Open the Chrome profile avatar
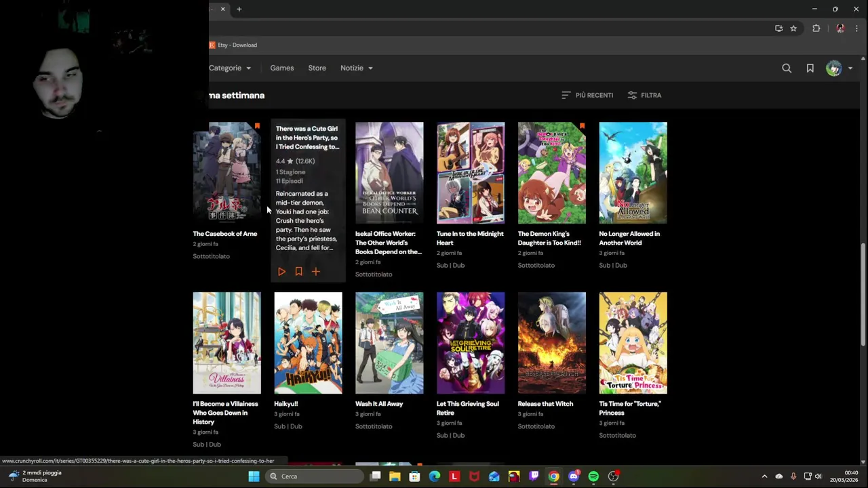Viewport: 868px width, 488px height. (x=840, y=28)
